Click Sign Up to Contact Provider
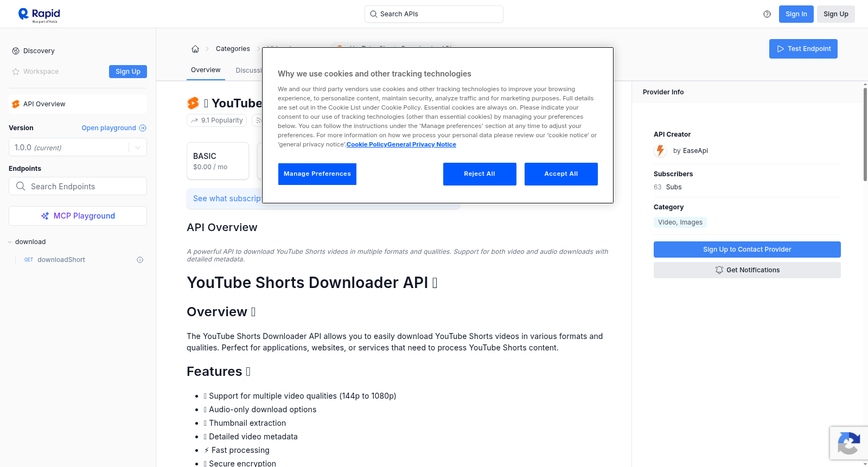 click(x=747, y=250)
